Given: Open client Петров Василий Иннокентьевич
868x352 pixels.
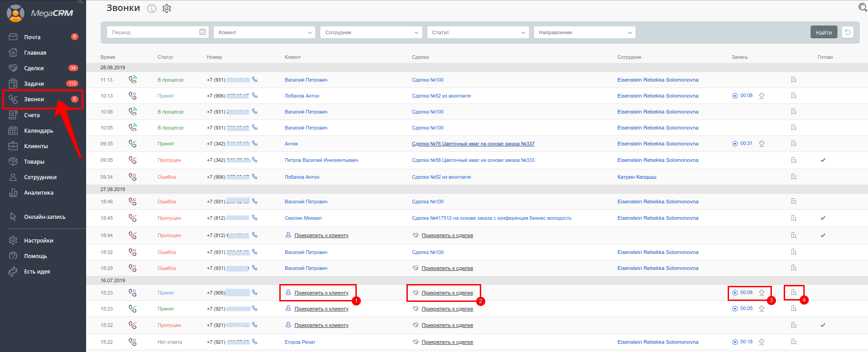Looking at the screenshot, I should pos(322,160).
